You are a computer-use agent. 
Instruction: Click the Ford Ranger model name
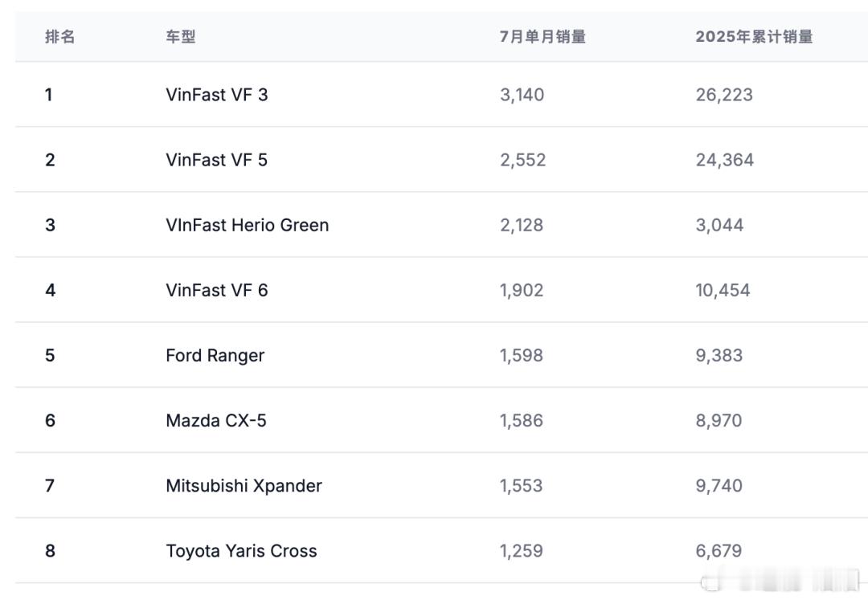coord(215,355)
